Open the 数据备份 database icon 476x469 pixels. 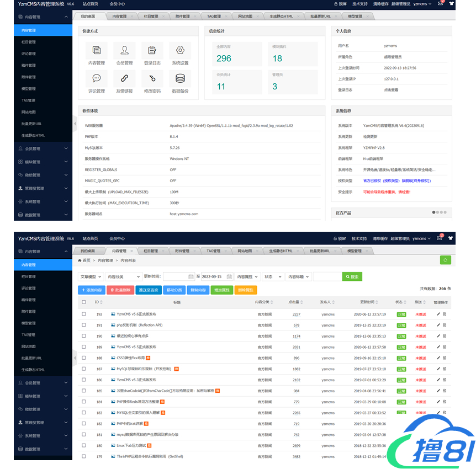click(180, 79)
